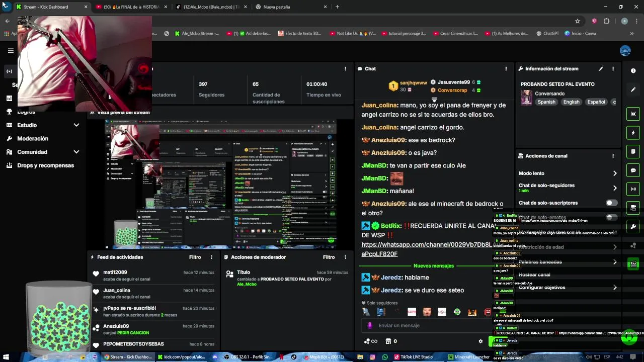The width and height of the screenshot is (644, 362).
Task: Click sanjhqwww top gifter name
Action: tap(414, 82)
